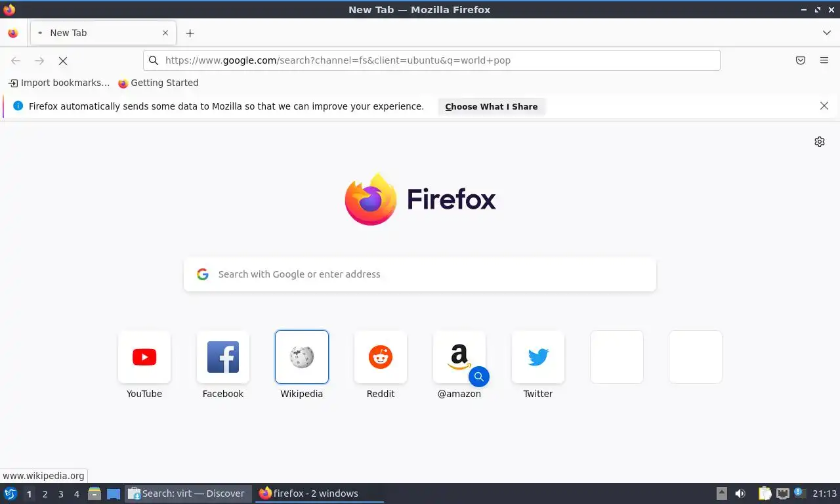Click the show desktop taskbar icon
The width and height of the screenshot is (840, 504).
[x=114, y=493]
